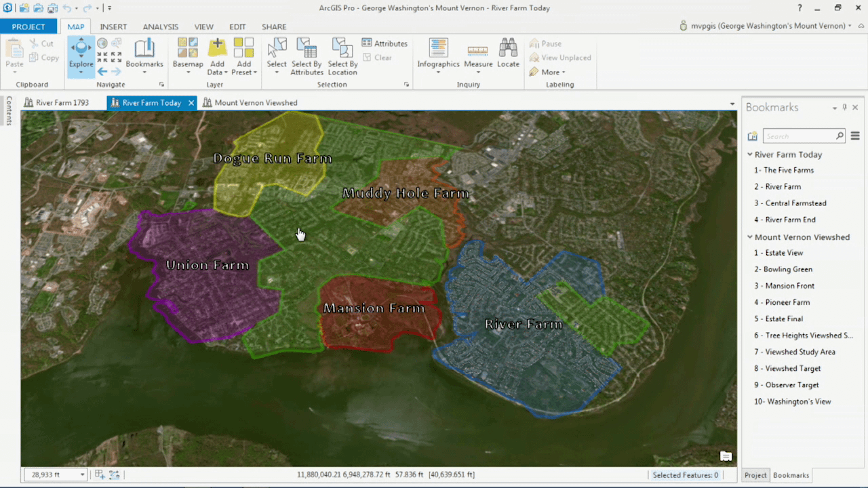This screenshot has width=868, height=488.
Task: Click the Fixed Zoom In arrows icon
Action: click(x=102, y=58)
